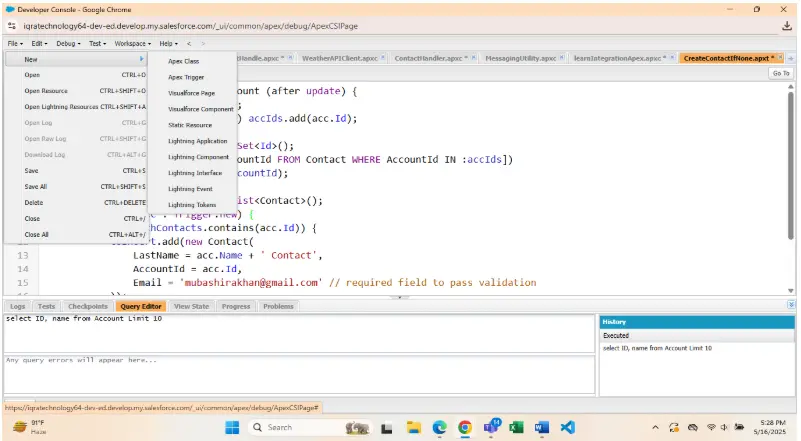Switch to MessagingUtility.apxc tab
The height and width of the screenshot is (441, 801).
pos(521,58)
